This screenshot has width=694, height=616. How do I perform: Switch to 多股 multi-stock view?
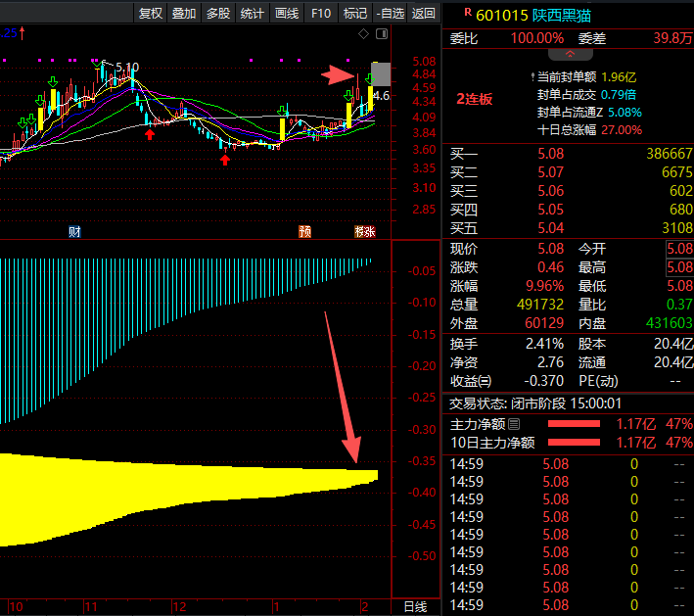[x=218, y=13]
